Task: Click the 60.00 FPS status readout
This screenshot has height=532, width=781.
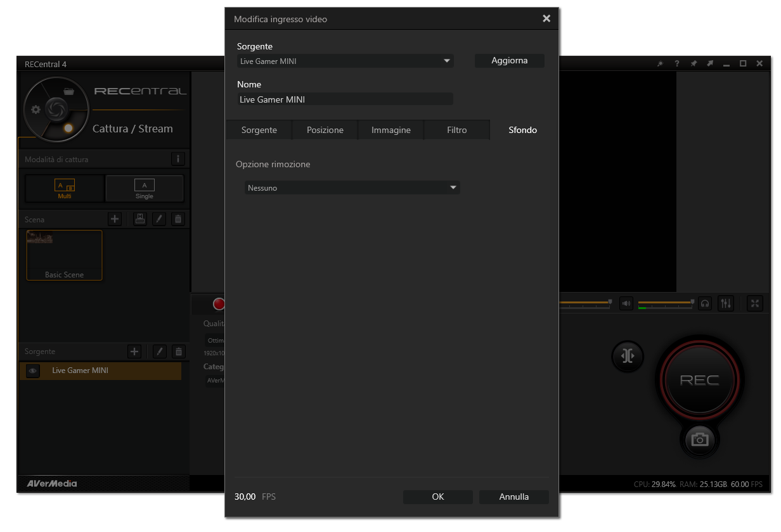Action: click(747, 484)
